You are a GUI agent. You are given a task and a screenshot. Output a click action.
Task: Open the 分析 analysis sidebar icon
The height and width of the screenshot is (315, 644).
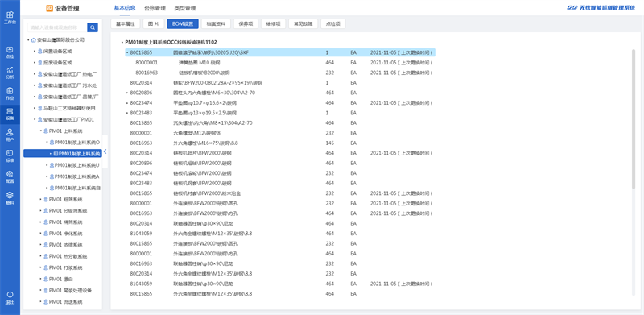click(x=10, y=72)
